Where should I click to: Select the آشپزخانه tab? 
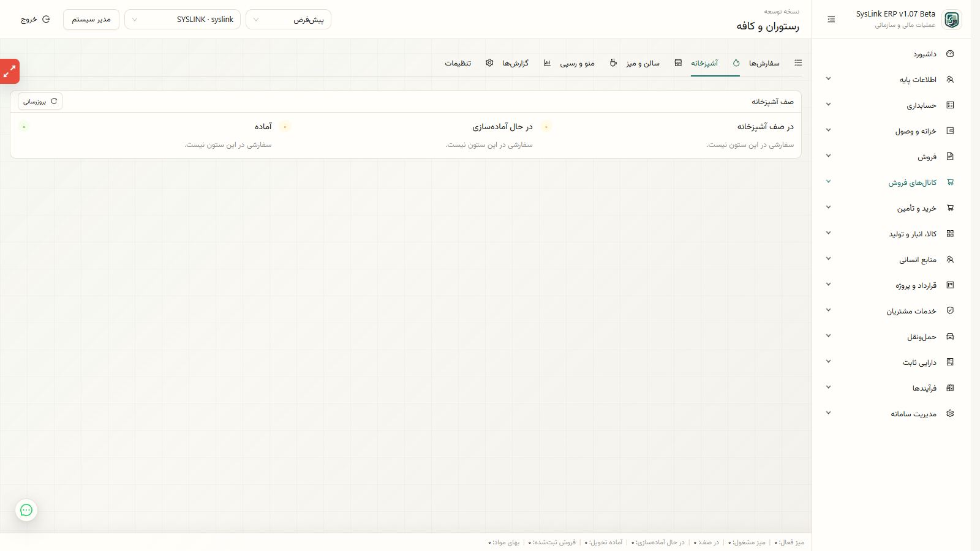pos(715,63)
